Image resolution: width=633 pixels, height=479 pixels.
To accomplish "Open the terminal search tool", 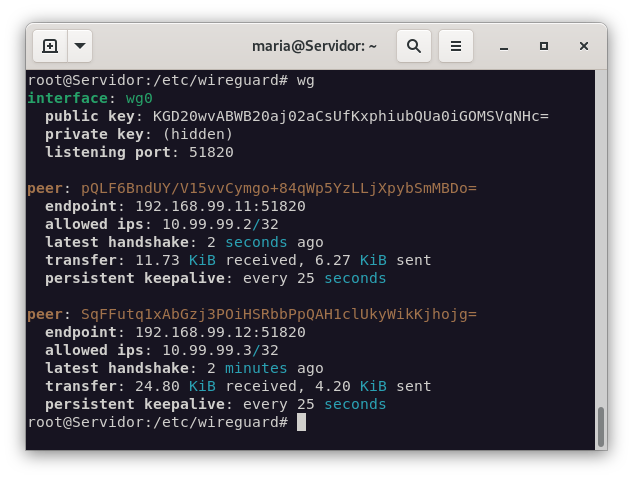I will pyautogui.click(x=414, y=46).
